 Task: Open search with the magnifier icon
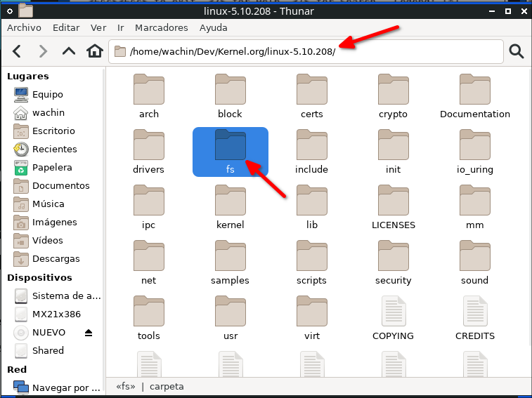coord(516,51)
